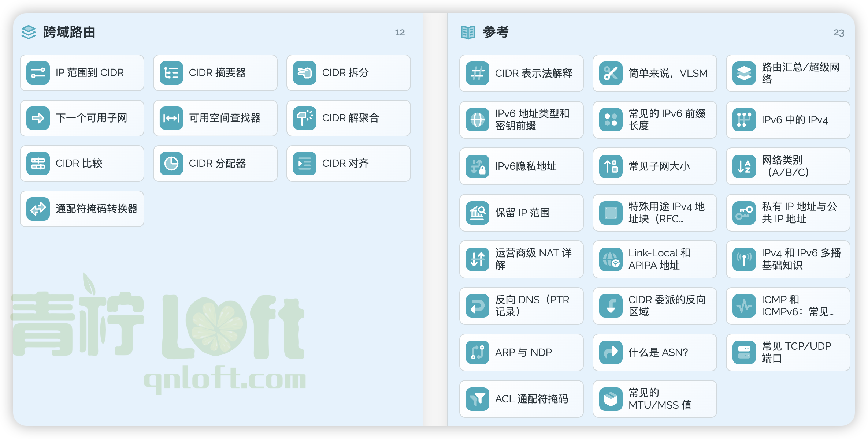868x439 pixels.
Task: Click the 通配符掩码转换器 arrows icon
Action: (x=37, y=209)
